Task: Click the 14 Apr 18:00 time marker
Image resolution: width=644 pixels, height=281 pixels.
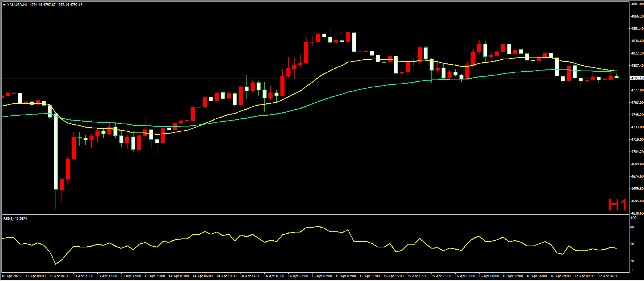Action: pyautogui.click(x=274, y=276)
